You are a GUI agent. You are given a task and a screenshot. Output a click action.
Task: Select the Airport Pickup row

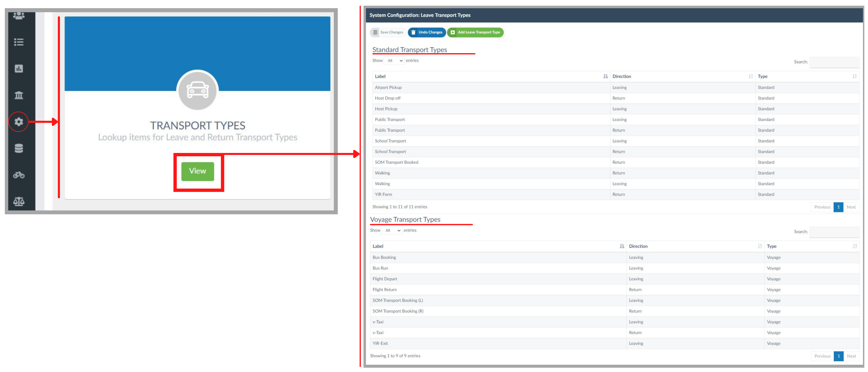pyautogui.click(x=388, y=88)
